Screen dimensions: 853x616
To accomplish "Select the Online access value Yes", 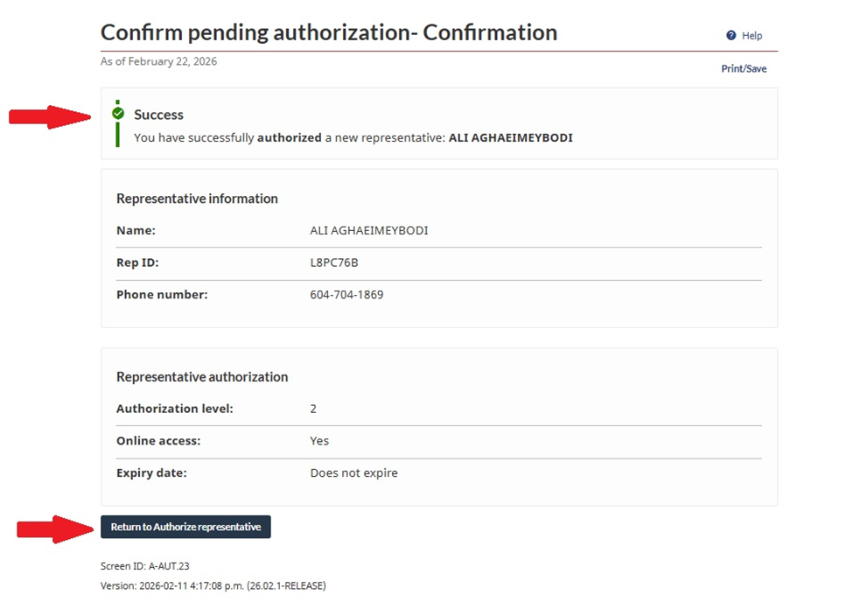I will click(319, 441).
